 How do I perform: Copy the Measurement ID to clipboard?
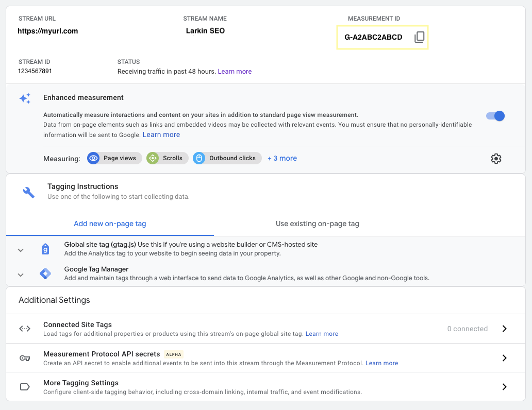coord(420,37)
